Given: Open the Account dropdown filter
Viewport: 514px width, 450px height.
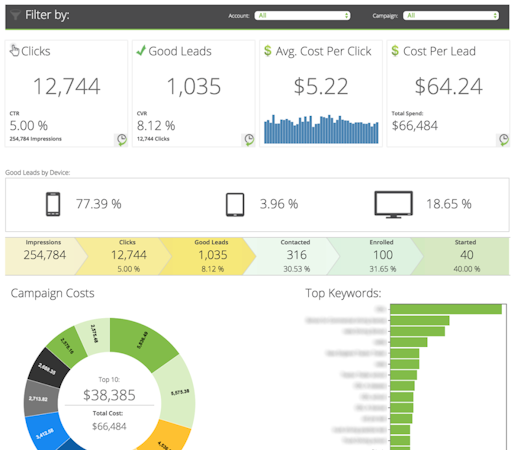Looking at the screenshot, I should [x=302, y=15].
